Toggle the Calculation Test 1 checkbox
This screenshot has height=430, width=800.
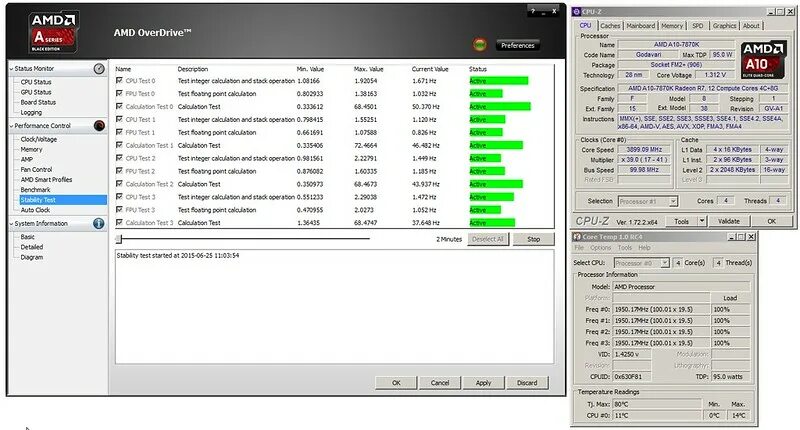coord(119,145)
